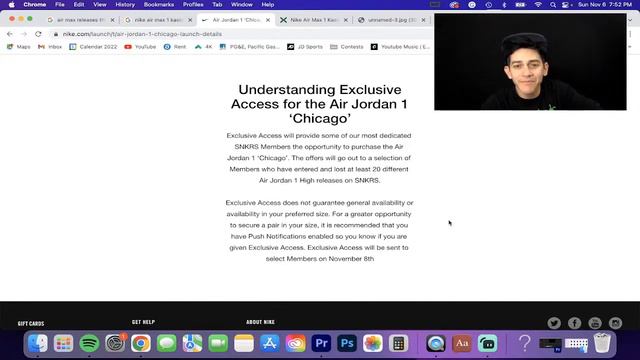Open the Apple menu
Screen dimensions: 640x360
tap(11, 4)
